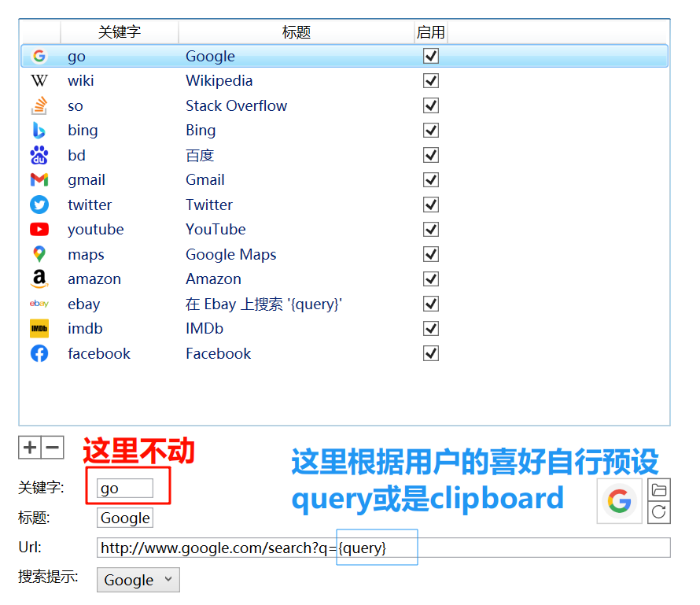Viewport: 700px width, 605px height.
Task: Uncheck the Google Maps enabled checkbox
Action: pyautogui.click(x=431, y=254)
